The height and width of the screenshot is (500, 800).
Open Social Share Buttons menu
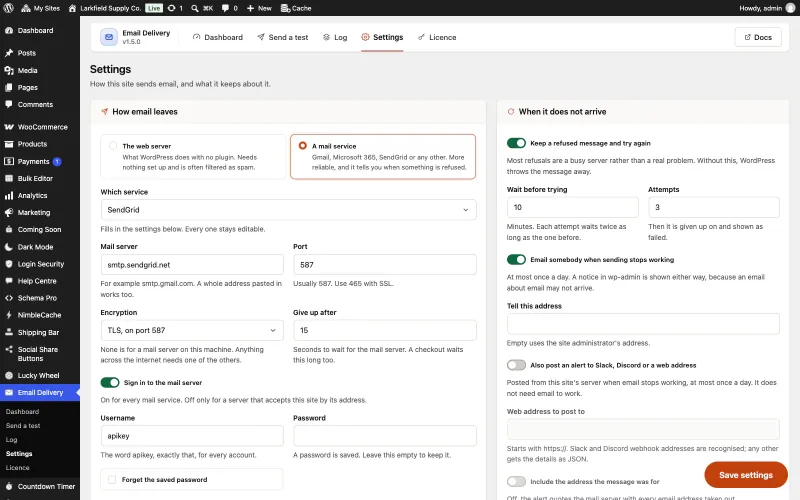40,354
